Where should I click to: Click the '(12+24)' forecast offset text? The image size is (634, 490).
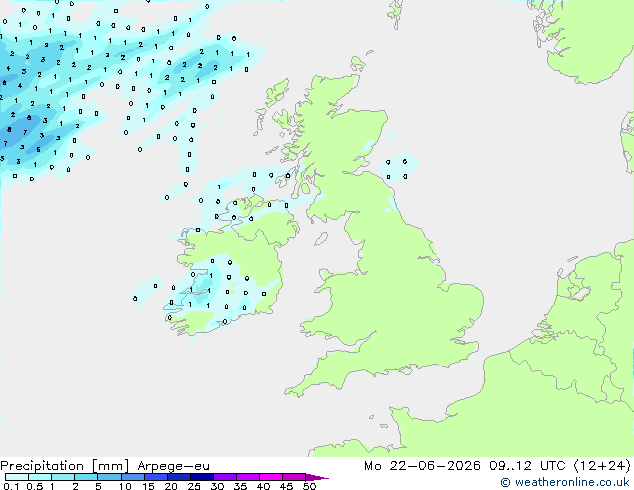click(x=602, y=465)
